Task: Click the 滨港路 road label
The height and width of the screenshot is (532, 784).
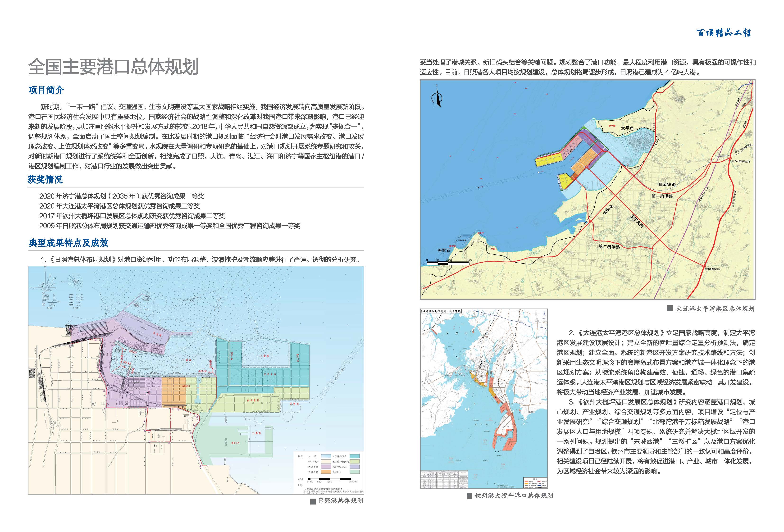Action: point(608,210)
